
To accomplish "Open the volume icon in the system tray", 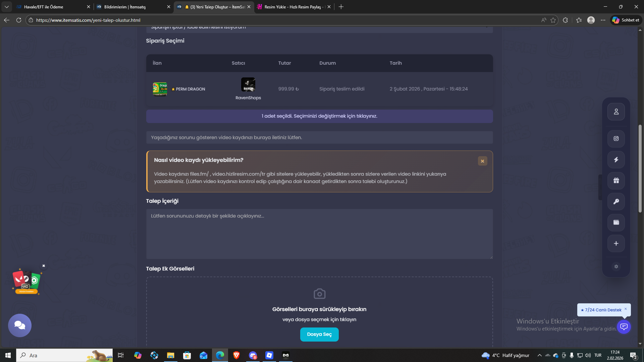I will coord(588,355).
